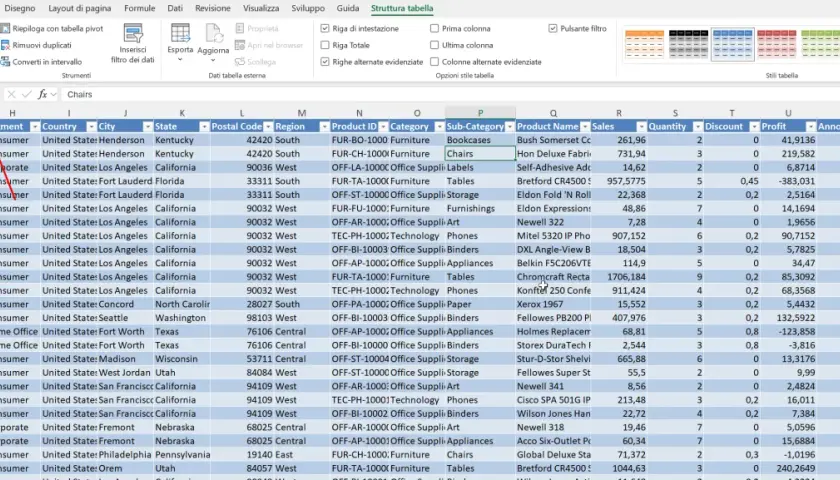Switch to the Visualizza tab
Screen dimensions: 840x480
pyautogui.click(x=261, y=8)
